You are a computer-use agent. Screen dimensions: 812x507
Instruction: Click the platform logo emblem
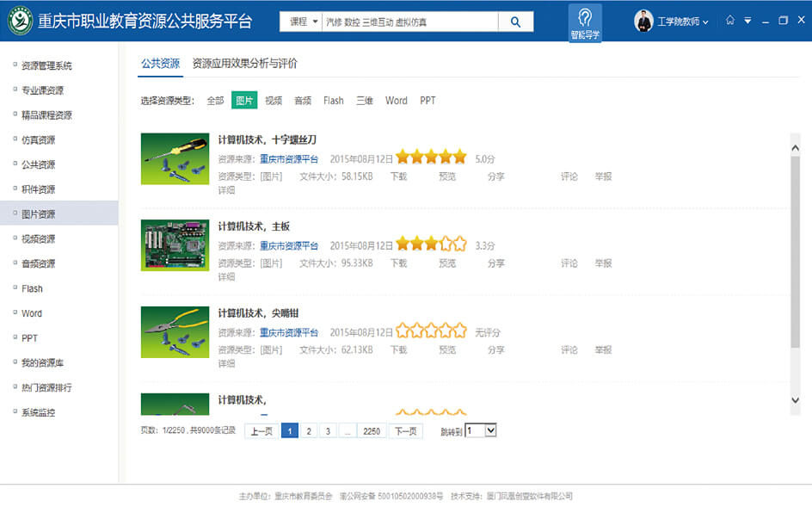click(20, 22)
